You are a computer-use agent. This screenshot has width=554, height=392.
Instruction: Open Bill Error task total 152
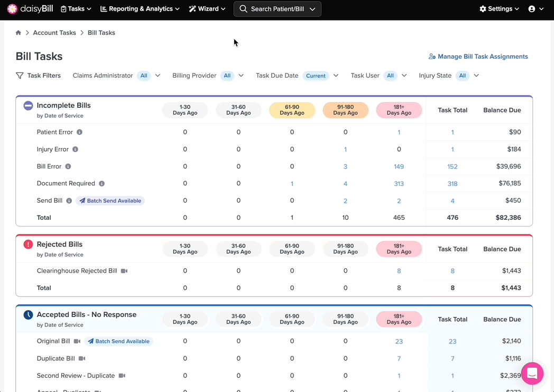[453, 167]
